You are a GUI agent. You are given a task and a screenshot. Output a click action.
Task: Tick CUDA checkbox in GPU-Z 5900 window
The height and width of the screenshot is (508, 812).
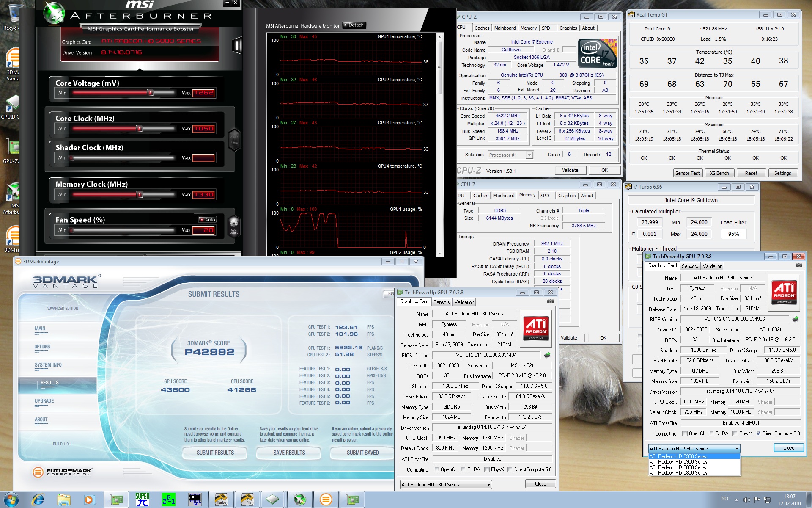(x=711, y=433)
